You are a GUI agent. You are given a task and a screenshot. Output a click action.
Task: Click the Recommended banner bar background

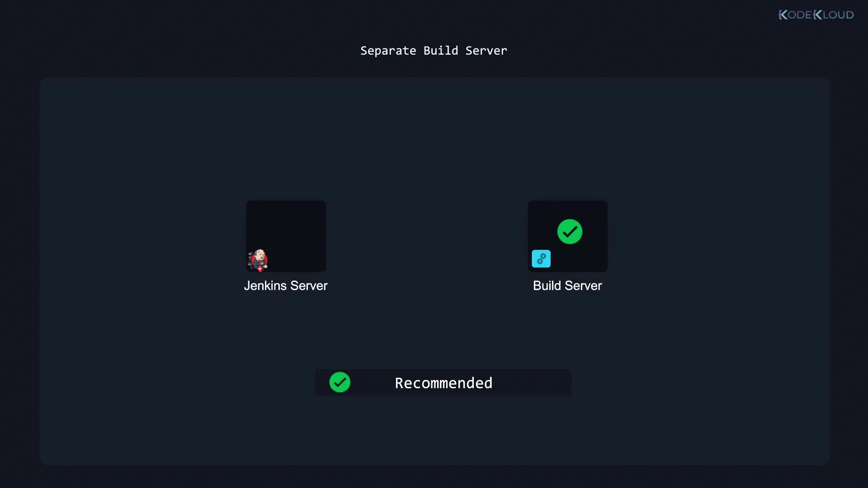(533, 382)
